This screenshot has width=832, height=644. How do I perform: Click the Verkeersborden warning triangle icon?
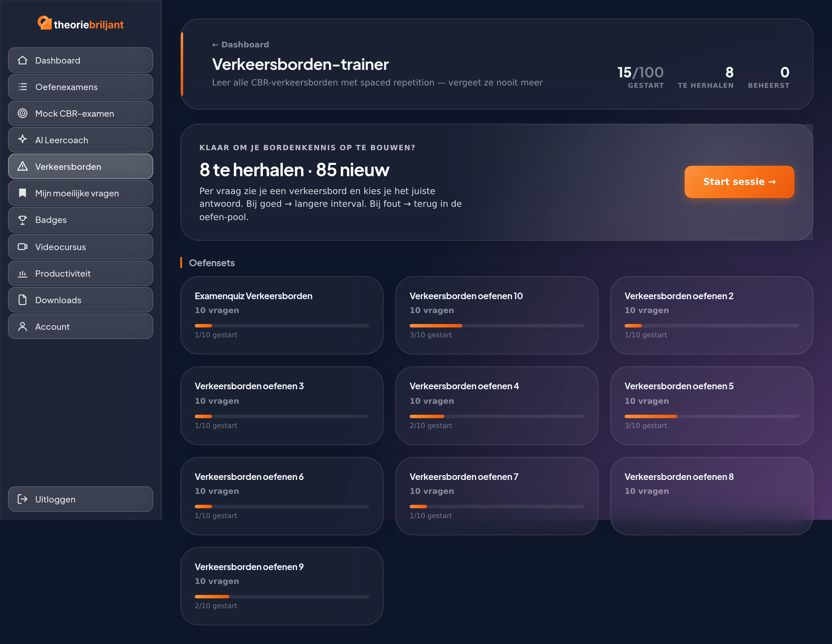point(23,166)
